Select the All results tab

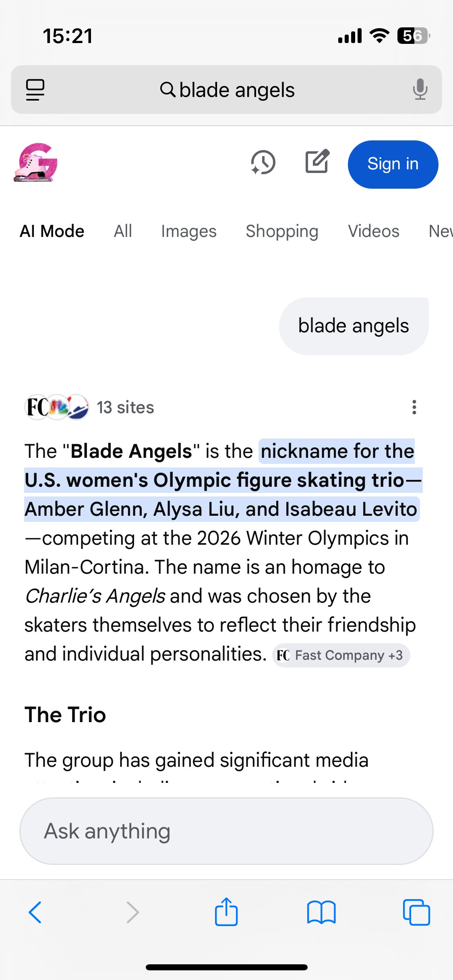123,231
